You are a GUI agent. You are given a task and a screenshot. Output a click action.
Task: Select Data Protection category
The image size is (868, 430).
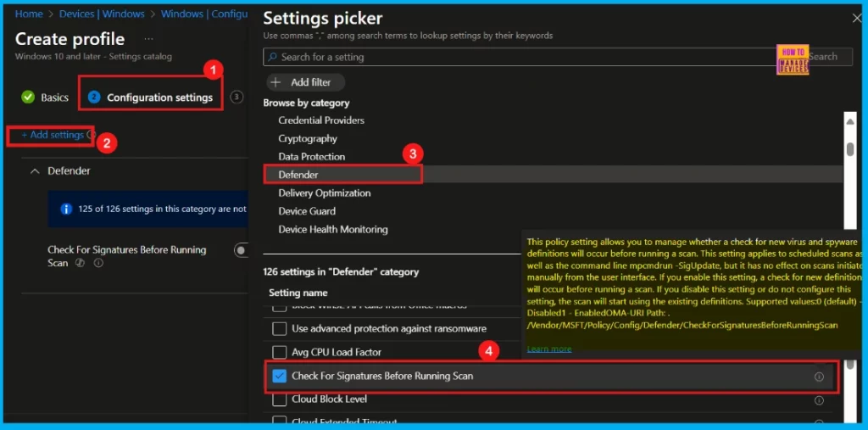(x=312, y=157)
